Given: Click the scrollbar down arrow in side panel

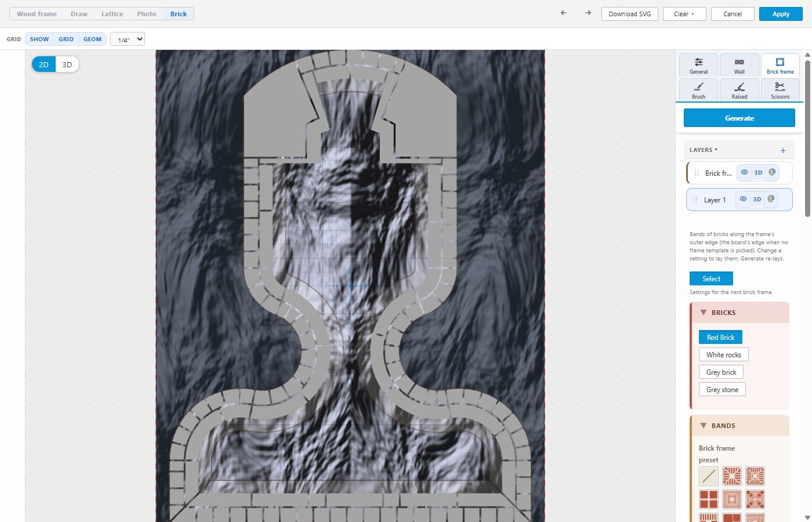Looking at the screenshot, I should (x=807, y=517).
